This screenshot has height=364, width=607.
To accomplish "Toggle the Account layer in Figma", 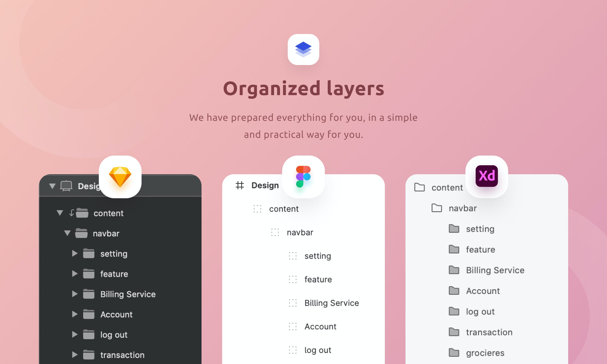I will 320,326.
